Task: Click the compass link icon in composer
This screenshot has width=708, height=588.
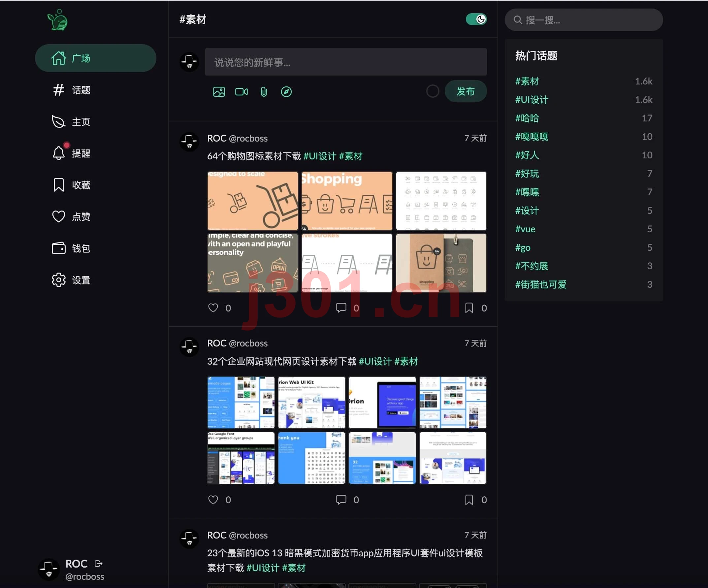Action: tap(286, 92)
